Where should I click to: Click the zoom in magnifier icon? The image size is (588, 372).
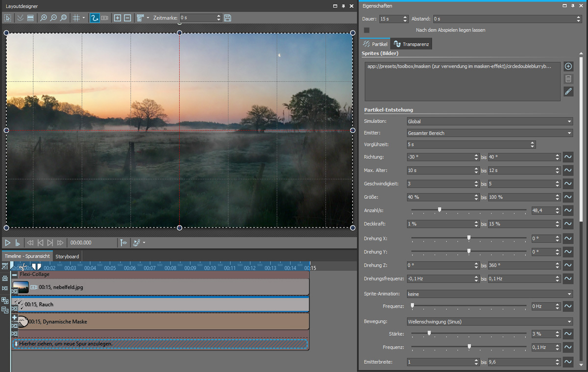click(44, 18)
